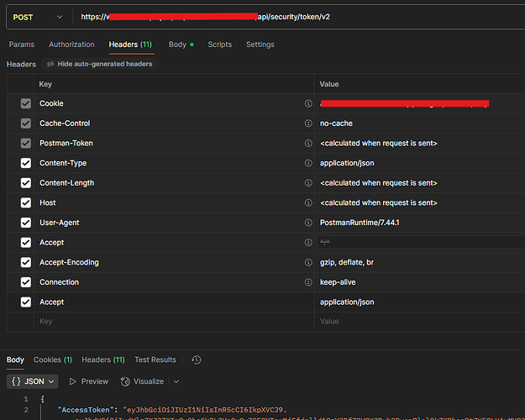
Task: Click the no-cache value cell
Action: tap(420, 123)
